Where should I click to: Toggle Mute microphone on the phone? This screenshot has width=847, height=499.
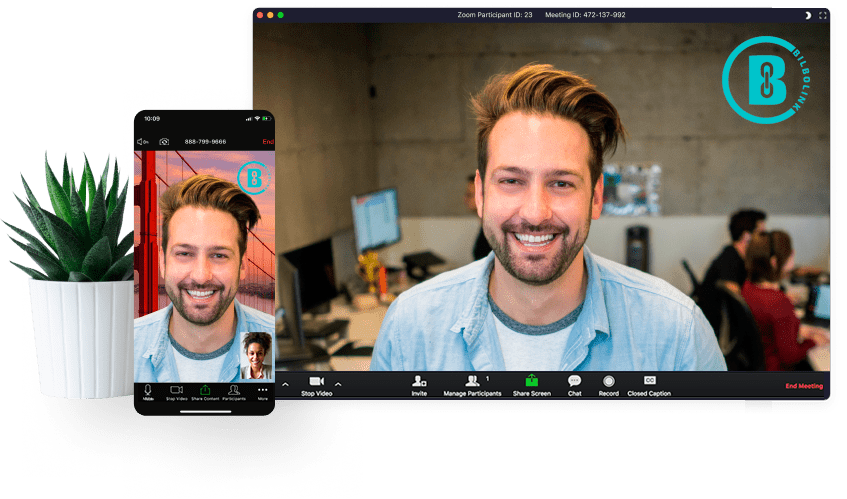pyautogui.click(x=148, y=390)
